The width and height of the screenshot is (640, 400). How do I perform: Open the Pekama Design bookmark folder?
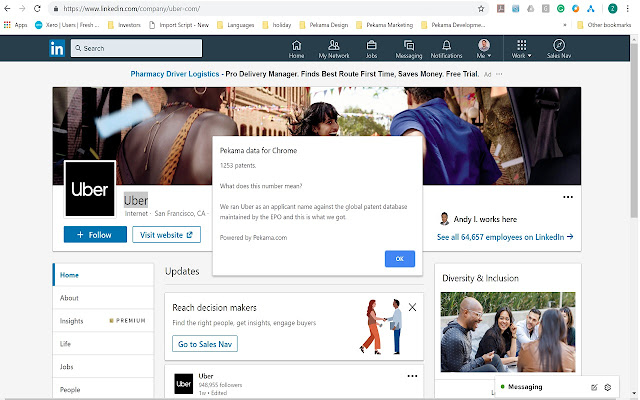324,25
